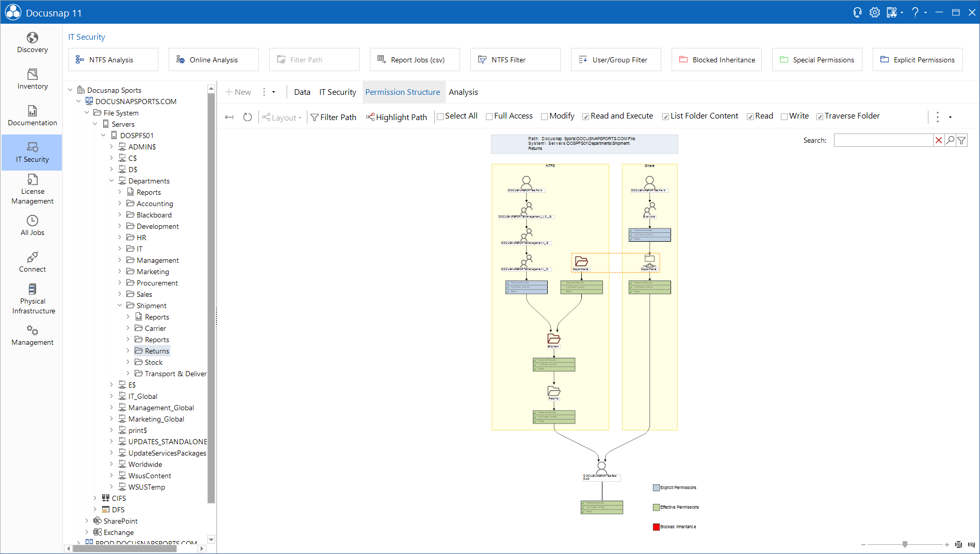Screen dimensions: 980x554
Task: Click the back arrow in diagram toolbar
Action: point(230,117)
